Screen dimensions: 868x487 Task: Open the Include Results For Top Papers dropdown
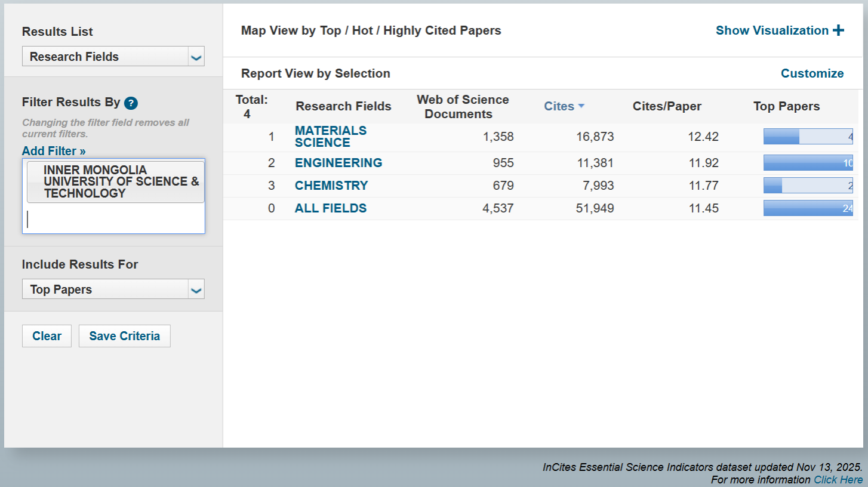[x=113, y=289]
